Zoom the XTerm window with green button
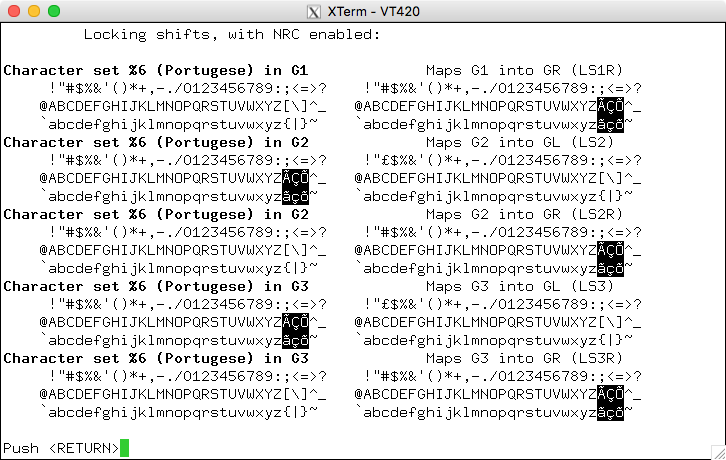 pos(53,11)
